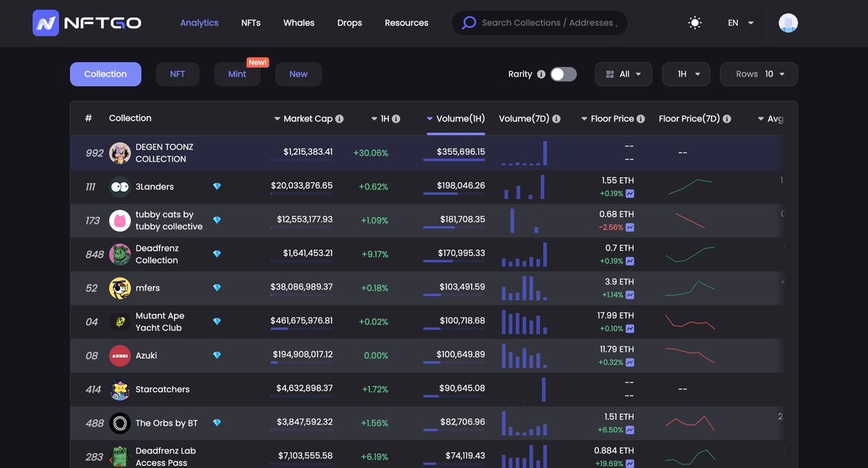The image size is (868, 468).
Task: Open the Starcatchers collection link
Action: (163, 389)
